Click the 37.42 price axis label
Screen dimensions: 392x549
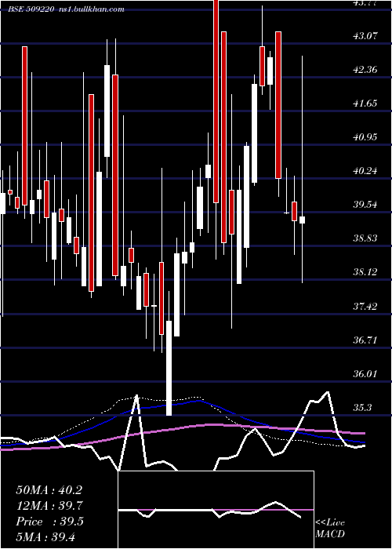tap(365, 307)
